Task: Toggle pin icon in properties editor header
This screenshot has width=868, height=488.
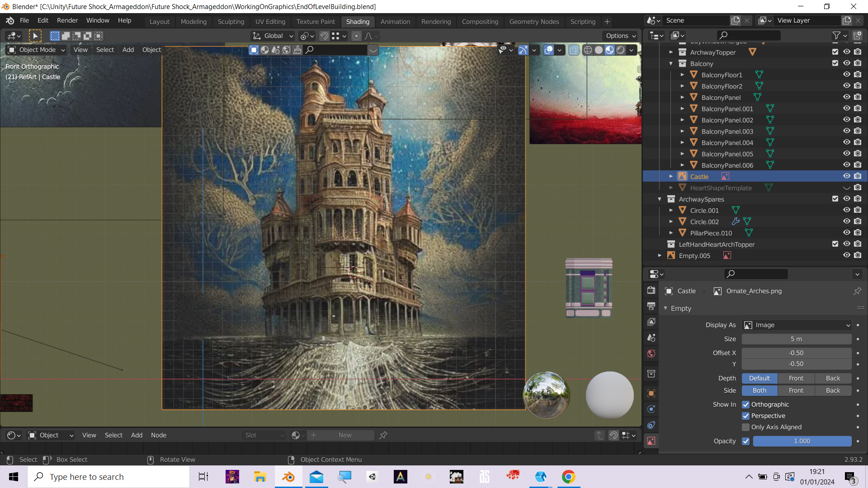Action: click(857, 291)
